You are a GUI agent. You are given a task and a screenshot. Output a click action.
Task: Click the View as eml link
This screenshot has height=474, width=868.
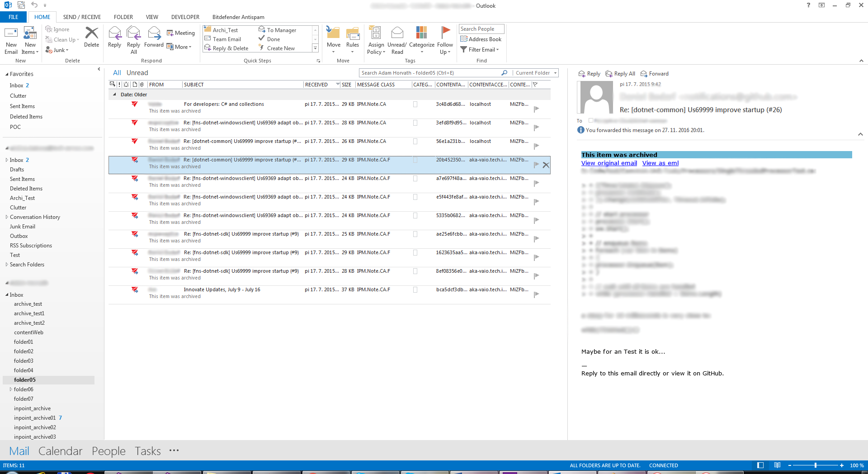660,163
